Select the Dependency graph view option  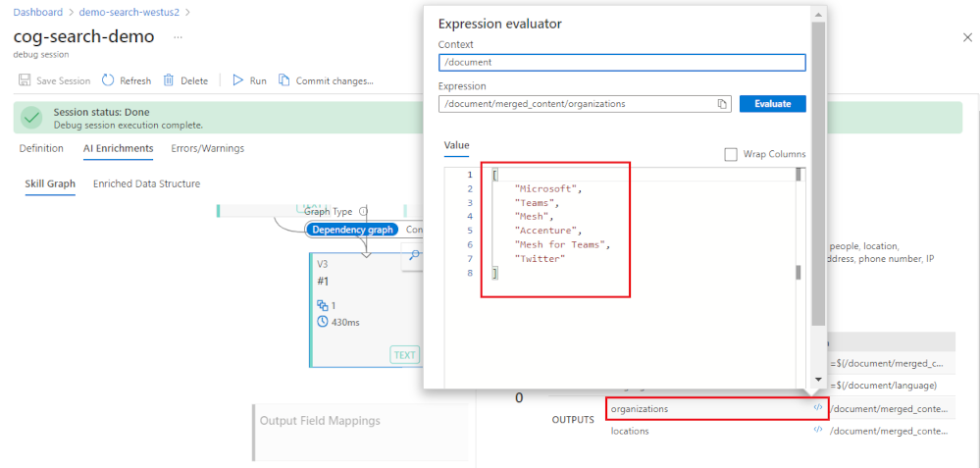[352, 230]
